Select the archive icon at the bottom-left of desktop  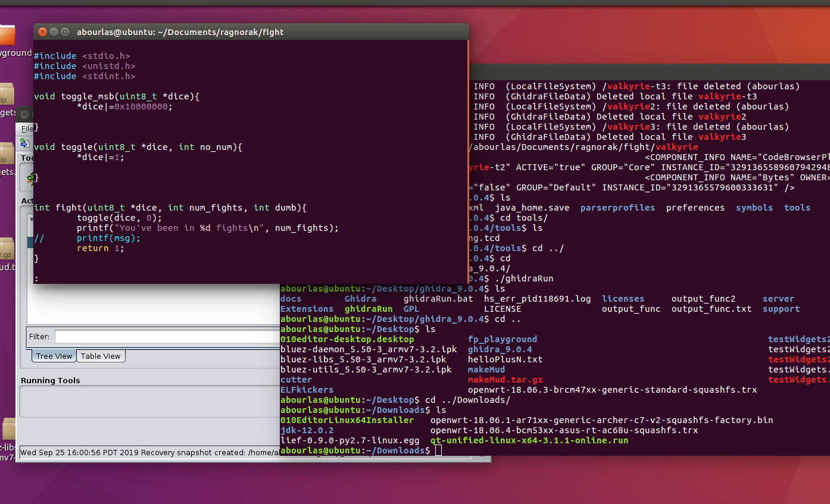pos(8,428)
